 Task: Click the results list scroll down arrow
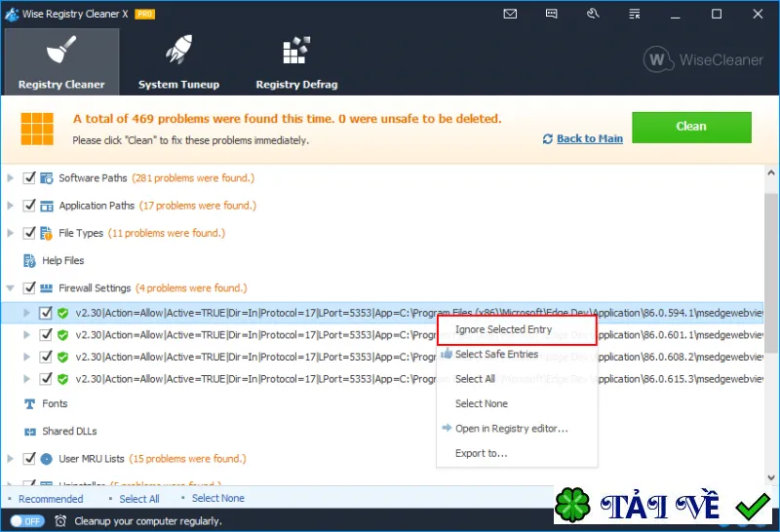771,477
